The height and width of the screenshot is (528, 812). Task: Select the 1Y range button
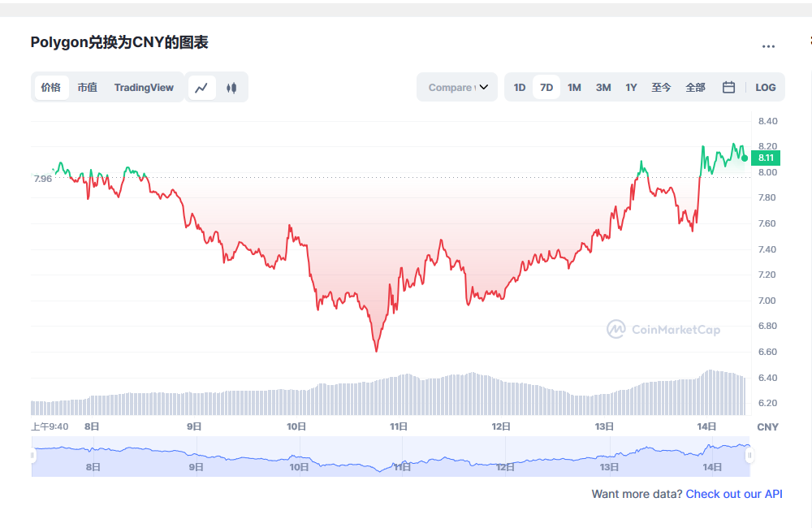(x=631, y=87)
